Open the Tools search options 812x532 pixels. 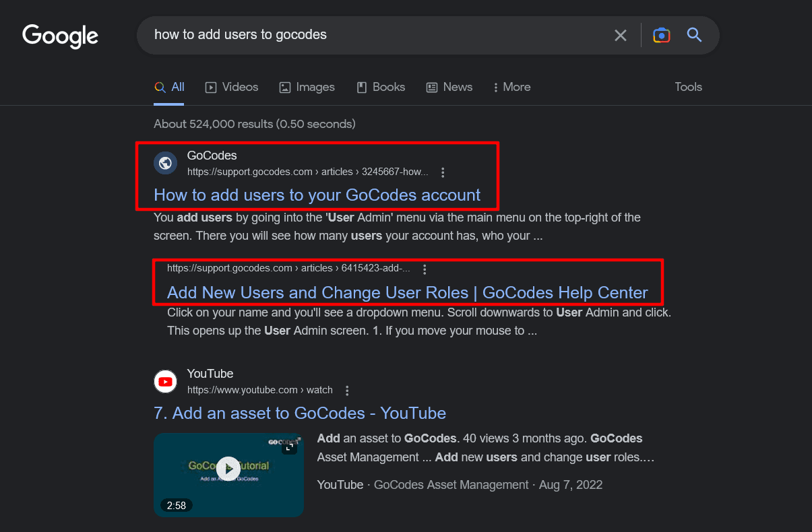(x=688, y=87)
